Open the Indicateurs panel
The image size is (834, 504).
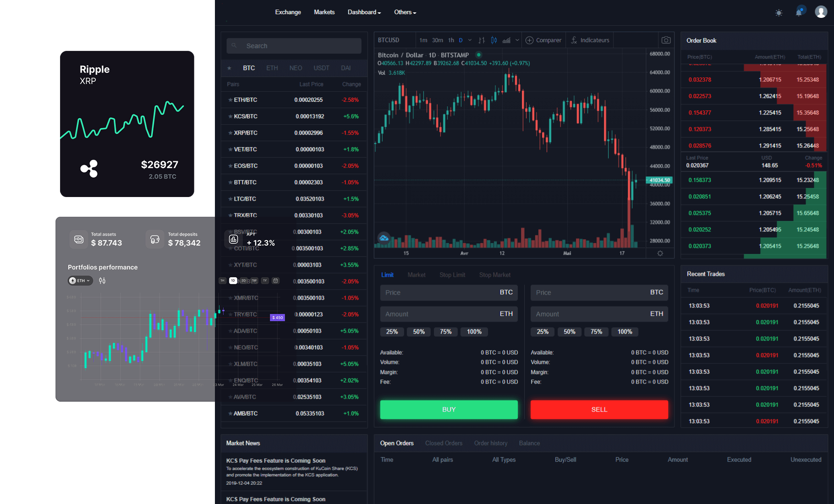click(x=590, y=40)
